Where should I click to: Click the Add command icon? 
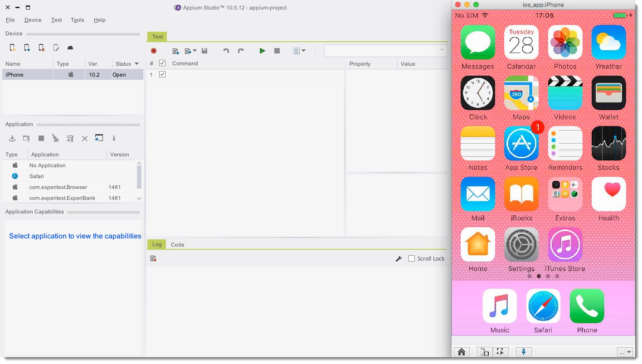176,51
